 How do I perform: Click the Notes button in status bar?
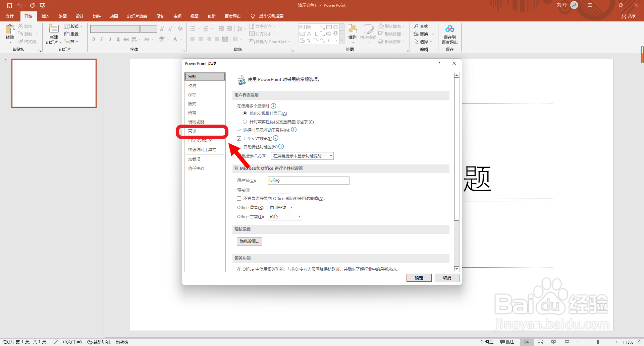[487, 342]
